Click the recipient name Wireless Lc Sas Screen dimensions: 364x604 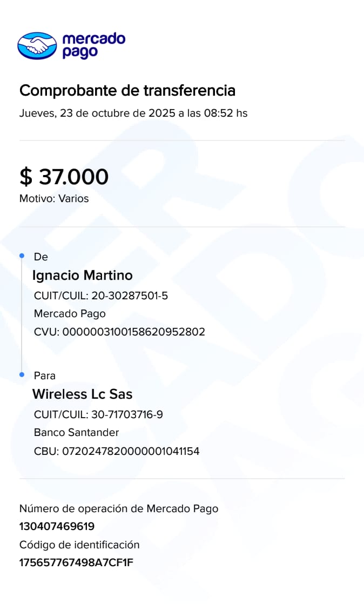(82, 394)
